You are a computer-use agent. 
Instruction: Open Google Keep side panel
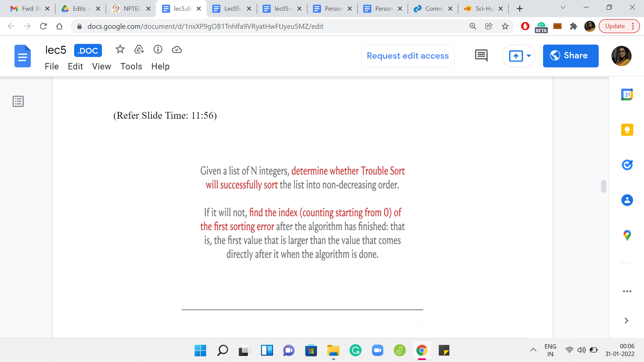627,130
